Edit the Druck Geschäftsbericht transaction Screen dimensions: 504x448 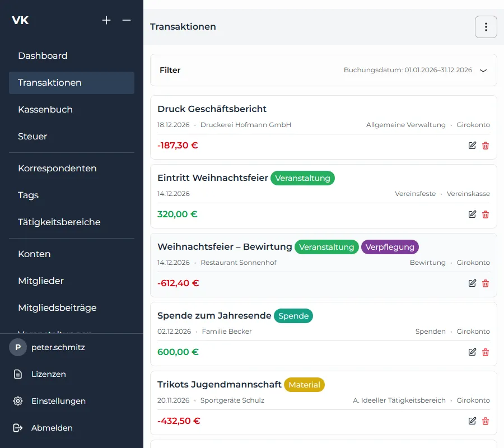tap(472, 145)
